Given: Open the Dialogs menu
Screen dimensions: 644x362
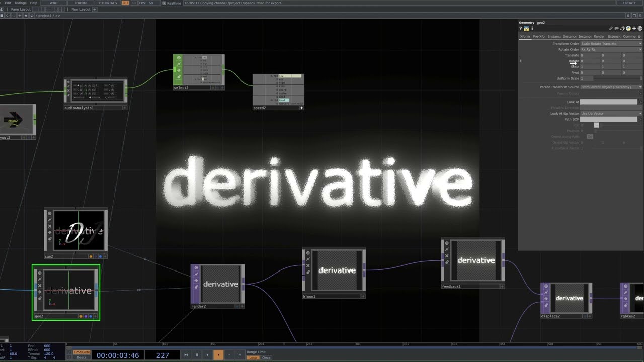Looking at the screenshot, I should tap(21, 3).
